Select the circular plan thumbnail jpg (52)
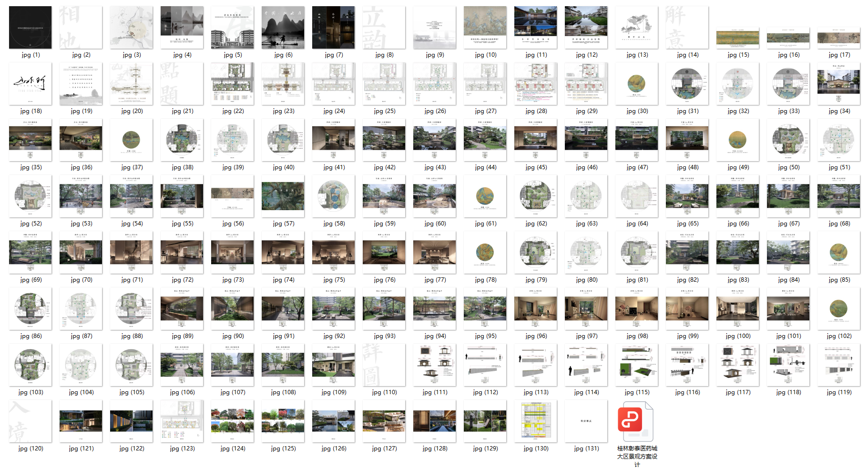The width and height of the screenshot is (868, 469). (x=31, y=196)
